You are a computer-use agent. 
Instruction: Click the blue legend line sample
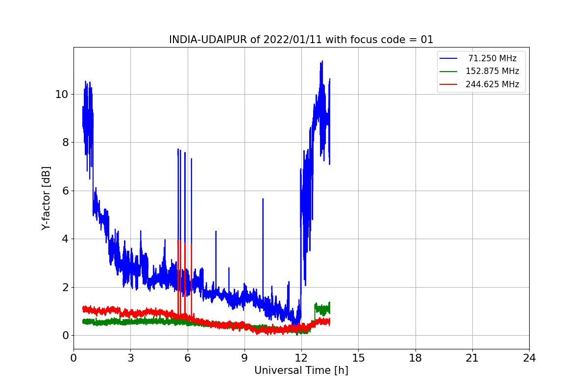coord(449,58)
